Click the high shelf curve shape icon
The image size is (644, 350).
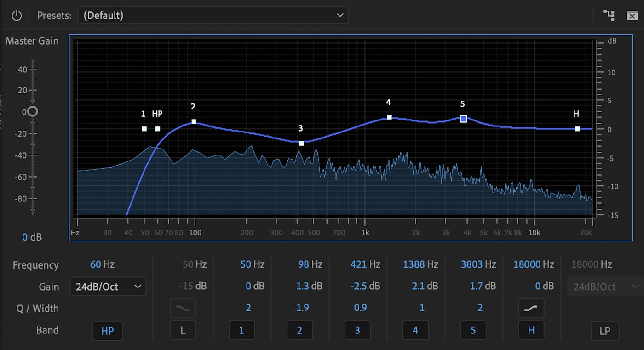click(531, 309)
